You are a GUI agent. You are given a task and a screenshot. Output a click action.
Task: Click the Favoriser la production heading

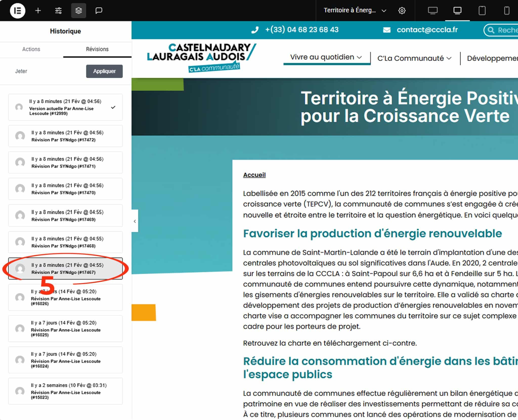pyautogui.click(x=372, y=234)
